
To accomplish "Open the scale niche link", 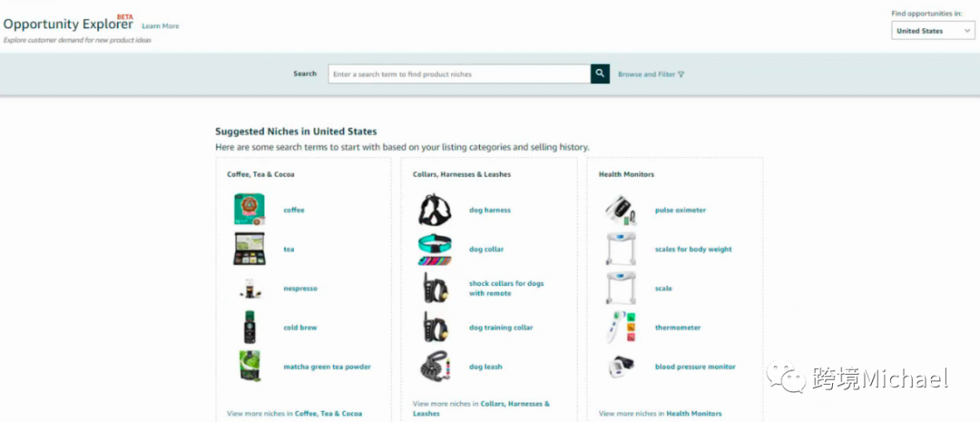I will (663, 289).
